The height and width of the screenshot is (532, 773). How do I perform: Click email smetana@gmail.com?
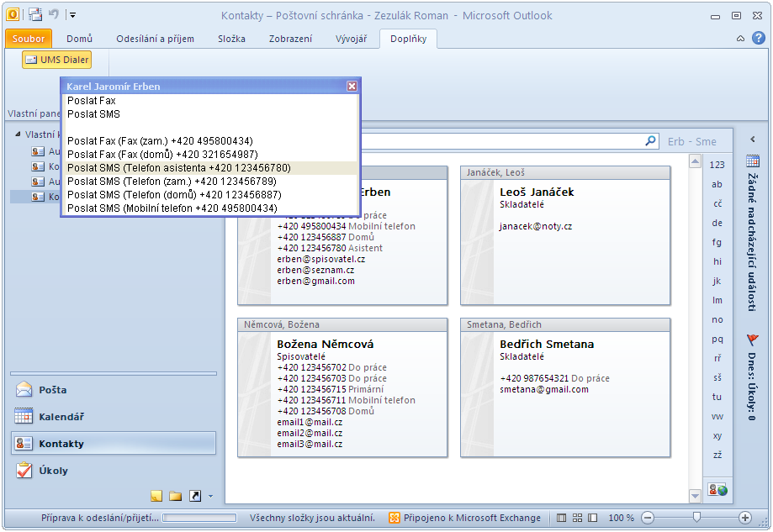(544, 389)
